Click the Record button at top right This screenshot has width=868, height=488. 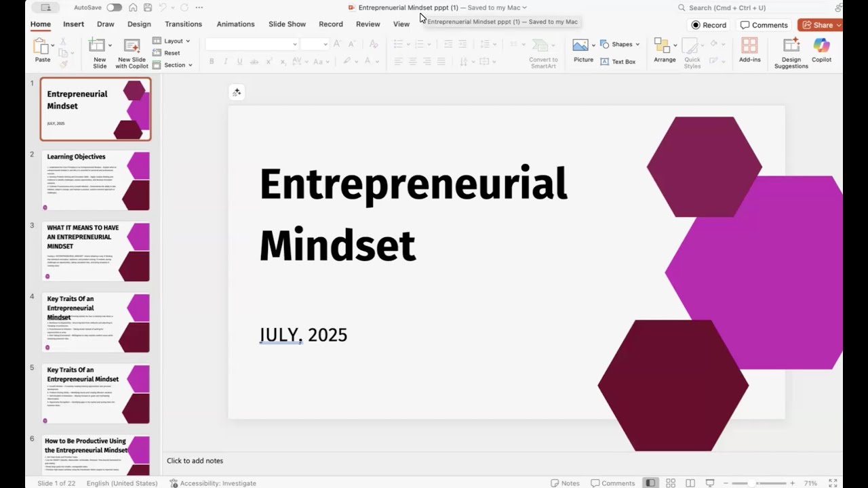(709, 25)
